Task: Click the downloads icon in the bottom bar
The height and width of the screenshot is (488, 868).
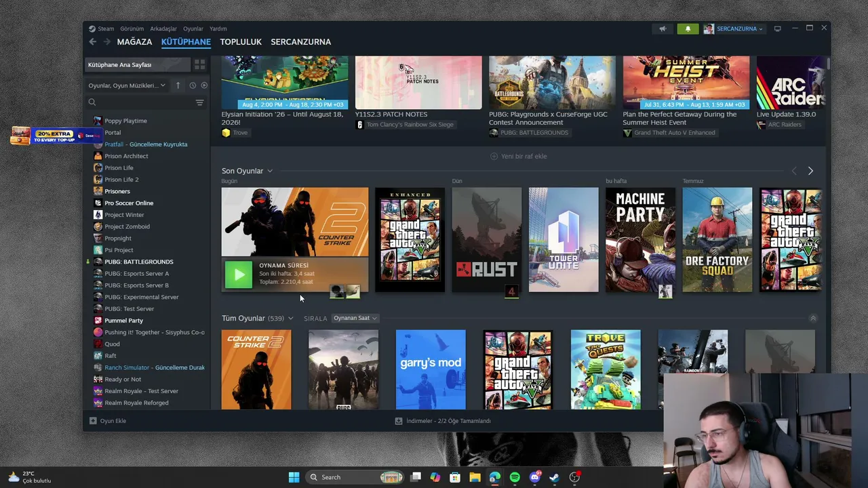Action: pos(399,421)
